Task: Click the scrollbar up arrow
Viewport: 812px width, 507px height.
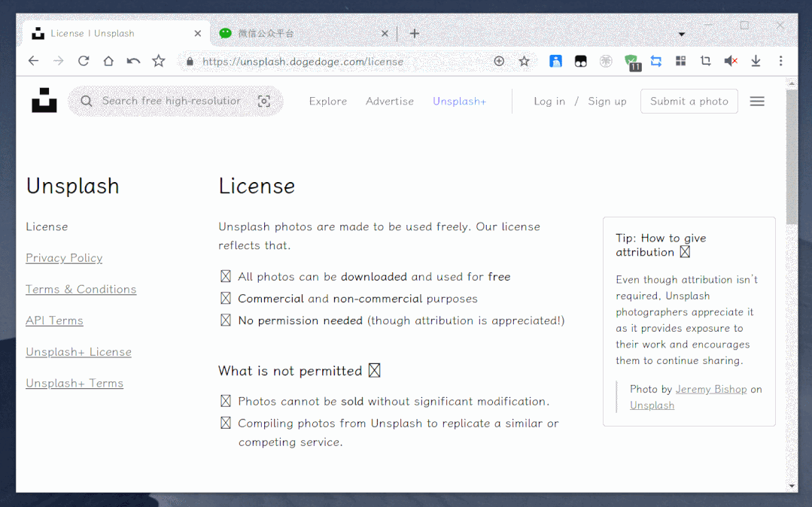Action: (791, 83)
